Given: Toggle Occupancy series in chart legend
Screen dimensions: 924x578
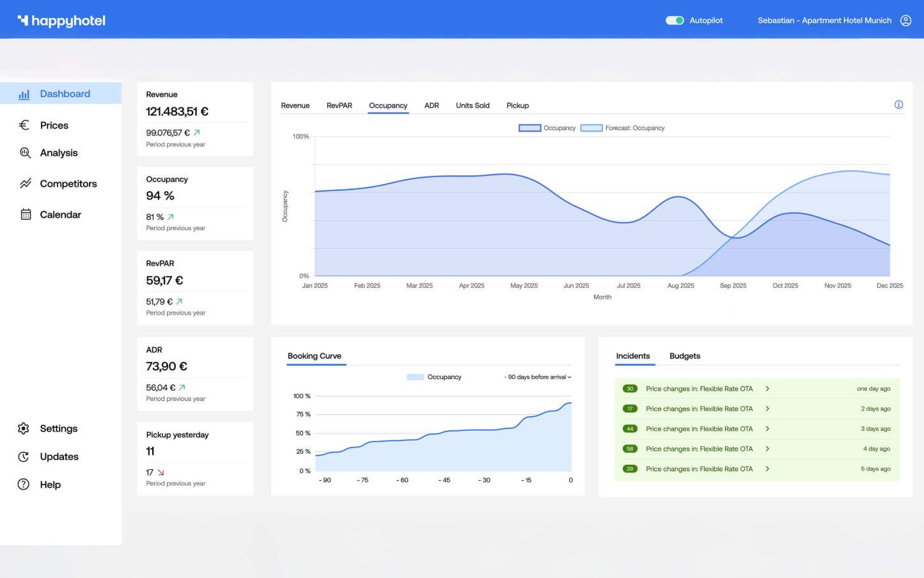Looking at the screenshot, I should [529, 128].
